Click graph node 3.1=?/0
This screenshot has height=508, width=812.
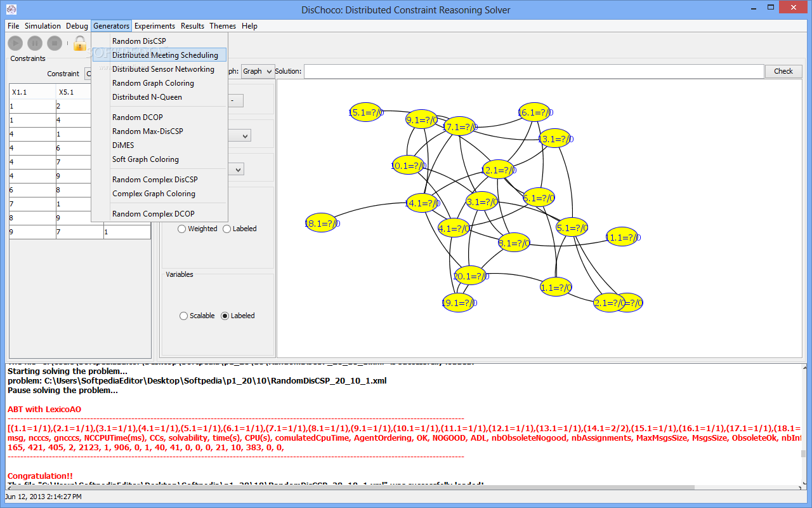pos(482,202)
